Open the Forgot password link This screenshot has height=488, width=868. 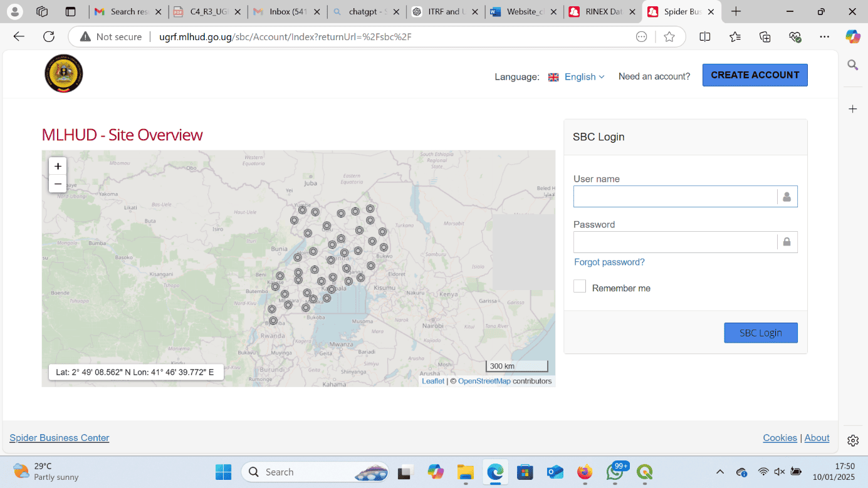tap(609, 262)
